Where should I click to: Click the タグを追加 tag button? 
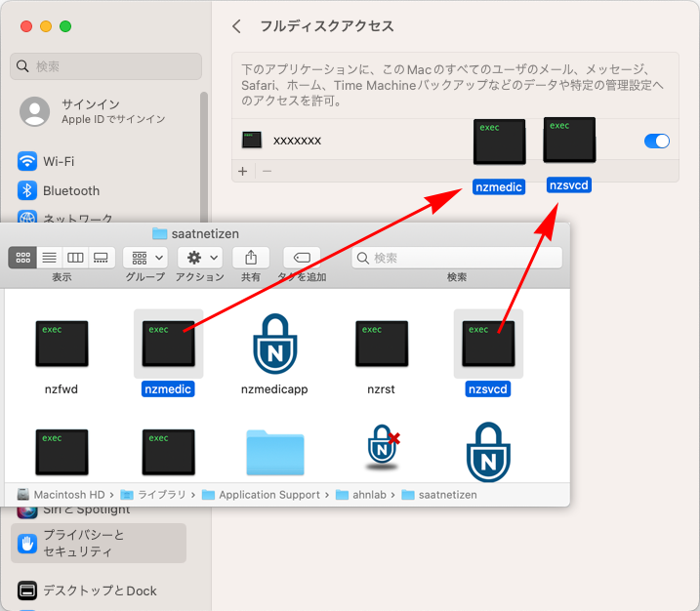[302, 258]
